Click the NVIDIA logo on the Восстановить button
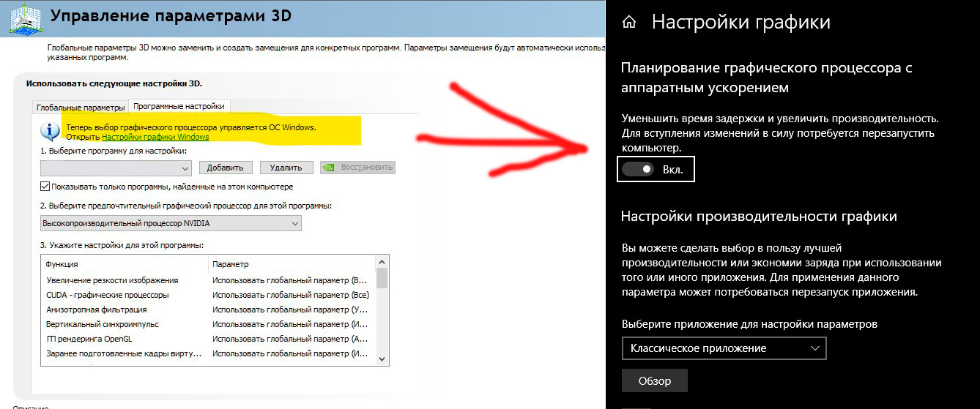 (330, 168)
